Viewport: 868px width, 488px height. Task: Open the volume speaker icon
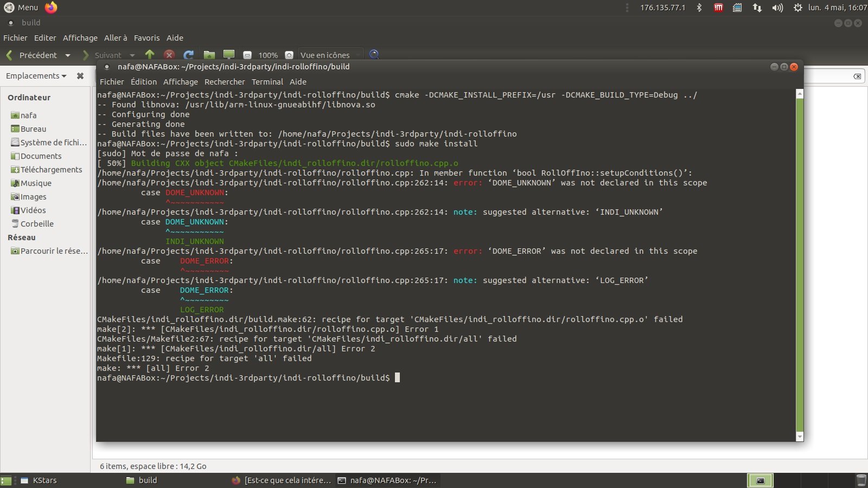click(777, 8)
